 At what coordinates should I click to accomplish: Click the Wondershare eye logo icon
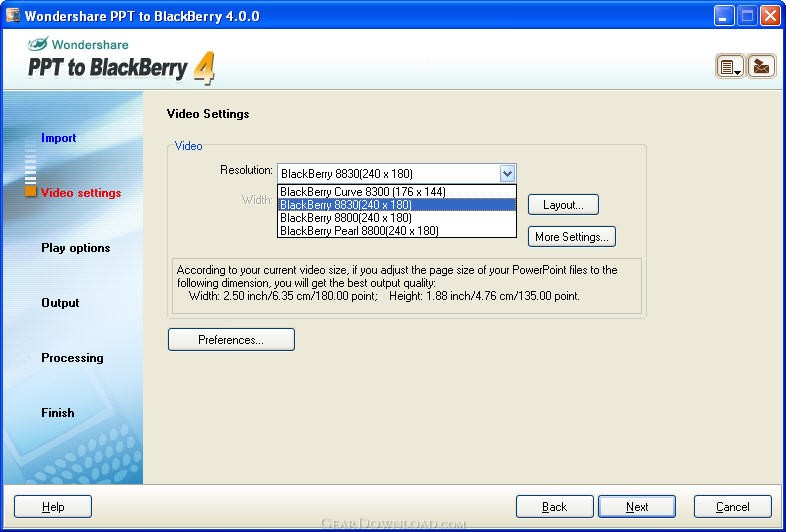38,44
